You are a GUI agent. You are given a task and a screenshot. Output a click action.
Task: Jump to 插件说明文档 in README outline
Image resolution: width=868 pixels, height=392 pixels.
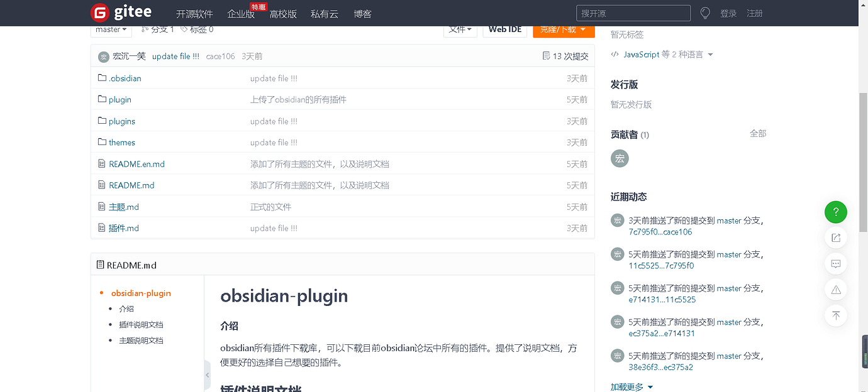point(141,324)
